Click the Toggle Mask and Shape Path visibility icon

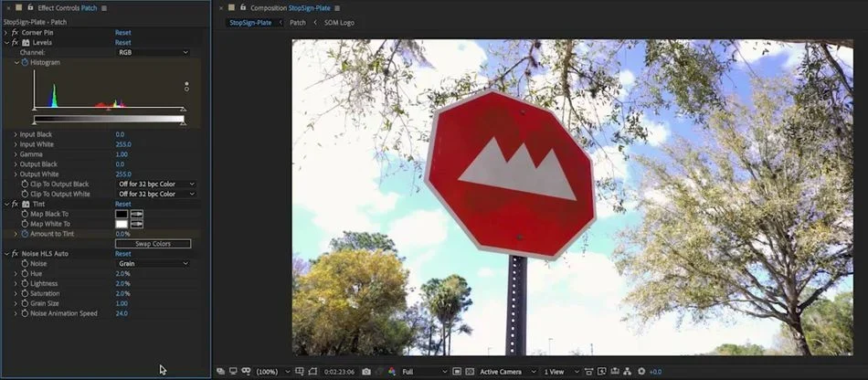[x=312, y=372]
